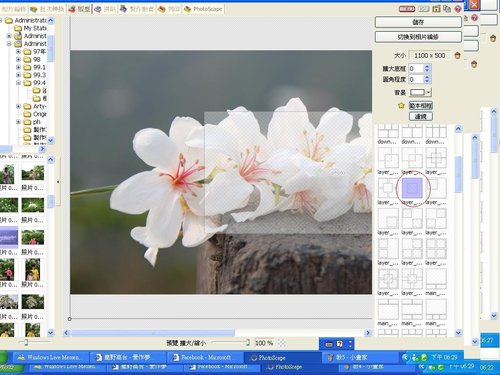
Task: Collapse the second Administ folder
Action: click(x=9, y=44)
